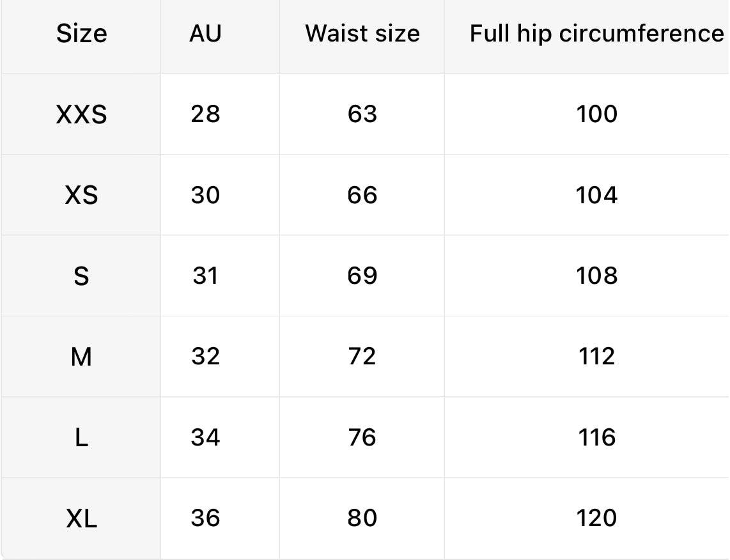Viewport: 730px width, 560px height.
Task: Click waist value 63 in XXS row
Action: click(362, 114)
